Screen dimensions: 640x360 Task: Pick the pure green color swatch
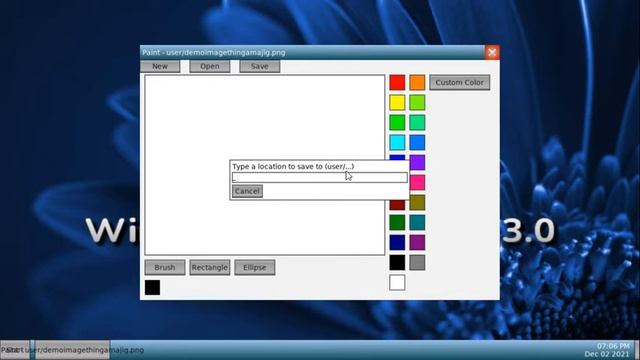(397, 122)
